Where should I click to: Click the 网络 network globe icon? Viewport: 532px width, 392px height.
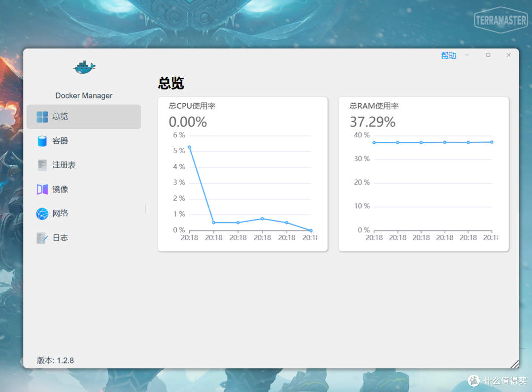click(x=42, y=214)
